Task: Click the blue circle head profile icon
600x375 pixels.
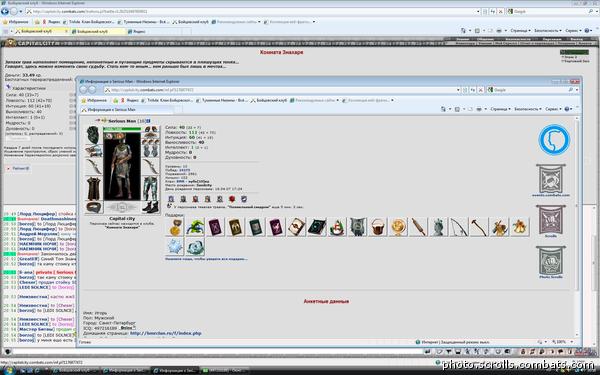Action: (x=554, y=140)
